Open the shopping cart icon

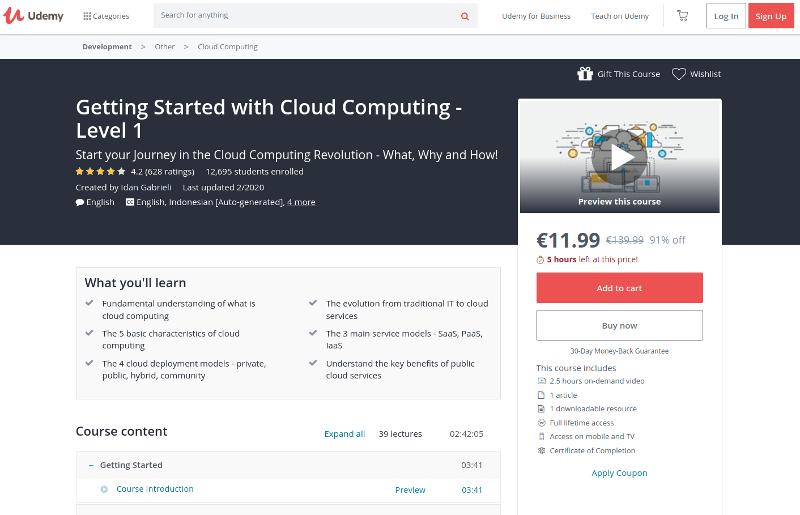682,16
